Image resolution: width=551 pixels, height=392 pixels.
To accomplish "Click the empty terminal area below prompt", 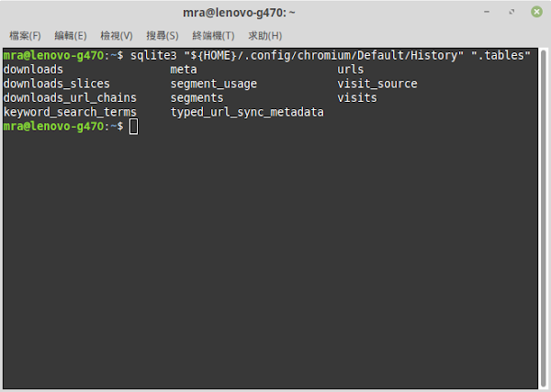I will tap(271, 260).
